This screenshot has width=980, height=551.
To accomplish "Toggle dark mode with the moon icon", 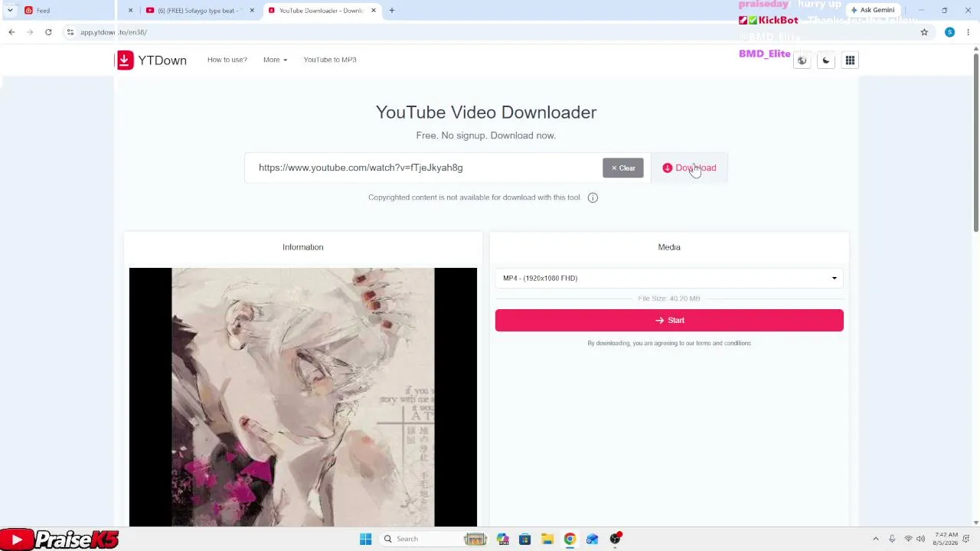I will click(x=825, y=60).
